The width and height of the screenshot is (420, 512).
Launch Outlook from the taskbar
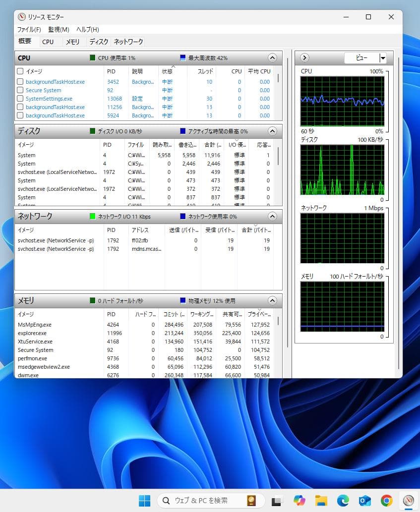click(364, 502)
